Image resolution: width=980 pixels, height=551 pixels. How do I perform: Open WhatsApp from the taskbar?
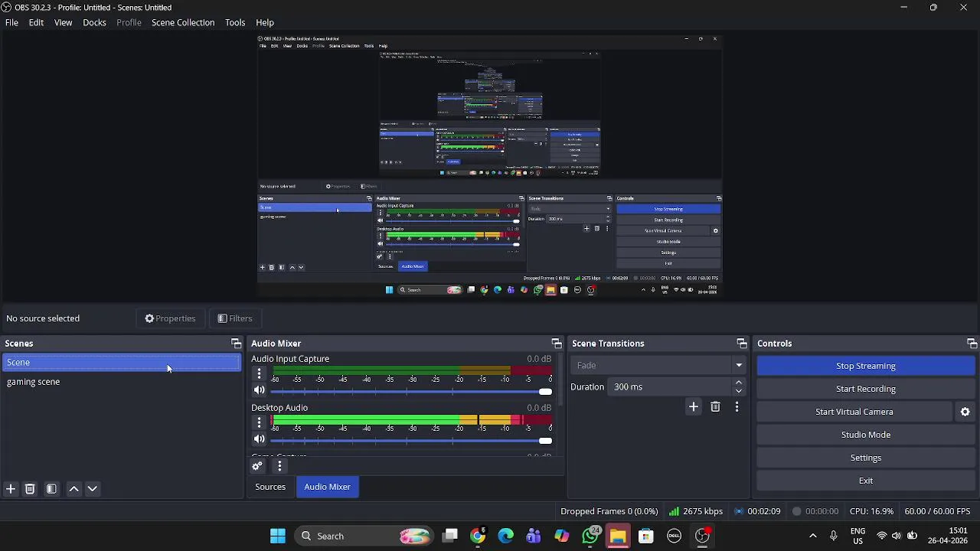click(x=590, y=536)
